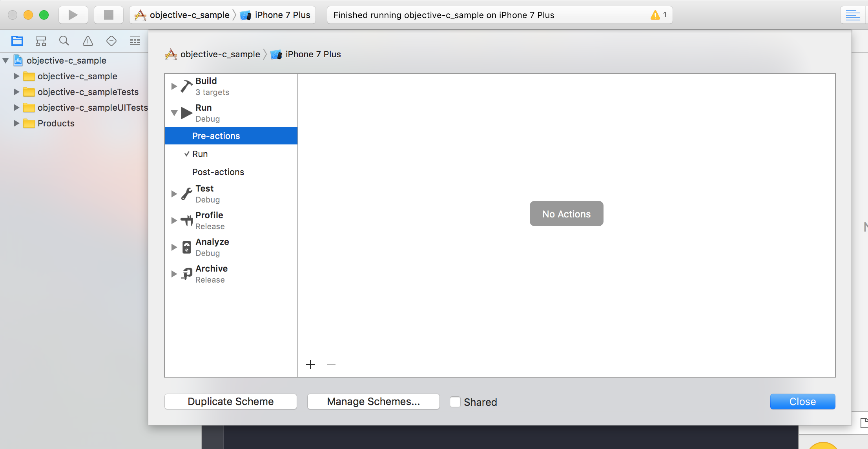Viewport: 868px width, 449px height.
Task: Click the No Actions placeholder label
Action: (x=566, y=214)
